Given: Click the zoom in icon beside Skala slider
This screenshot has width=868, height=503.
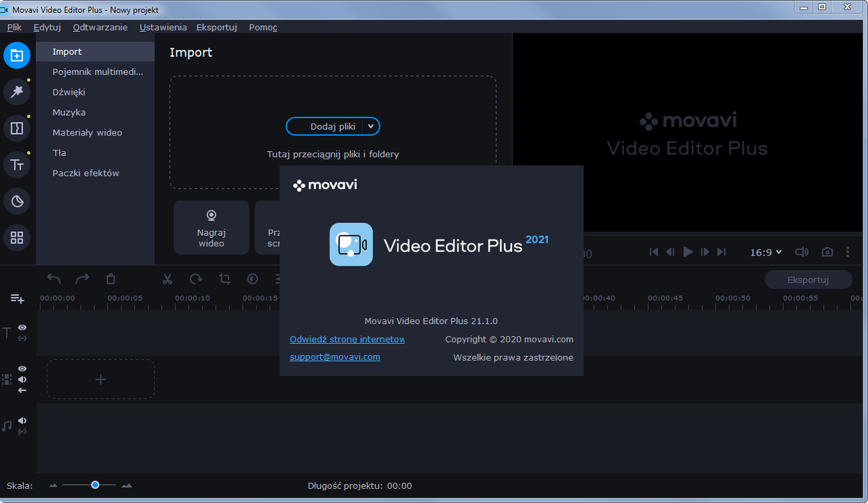Looking at the screenshot, I should (127, 485).
